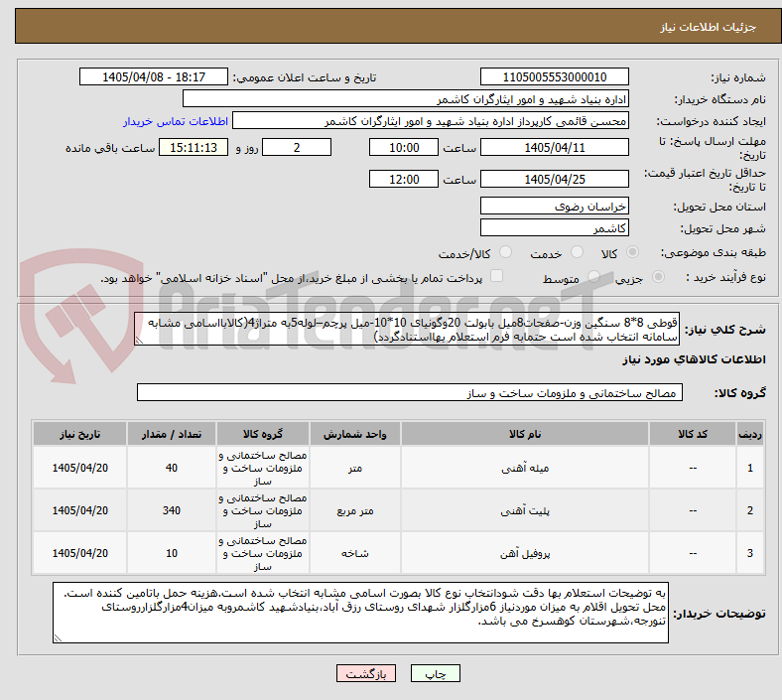Click the request creator name field
The width and height of the screenshot is (782, 700).
tap(431, 121)
